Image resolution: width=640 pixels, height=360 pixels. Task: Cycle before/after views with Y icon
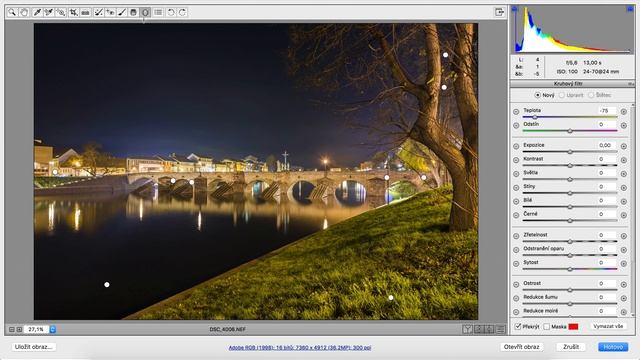pyautogui.click(x=468, y=329)
